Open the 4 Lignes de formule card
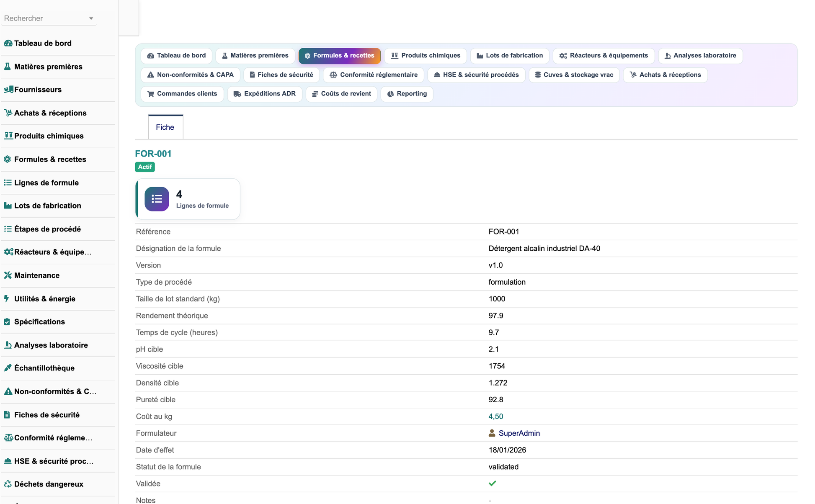The width and height of the screenshot is (815, 504). pos(188,199)
